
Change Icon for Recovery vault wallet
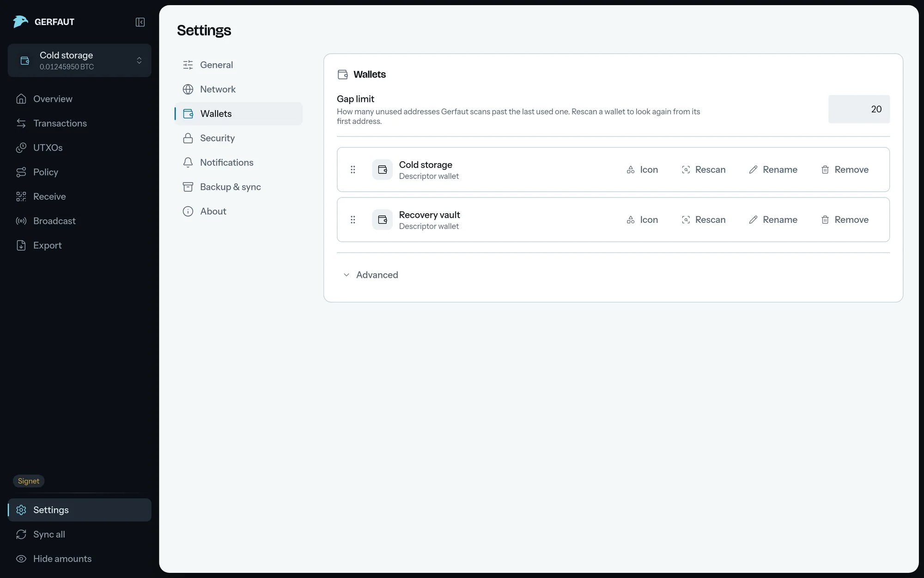pos(642,220)
